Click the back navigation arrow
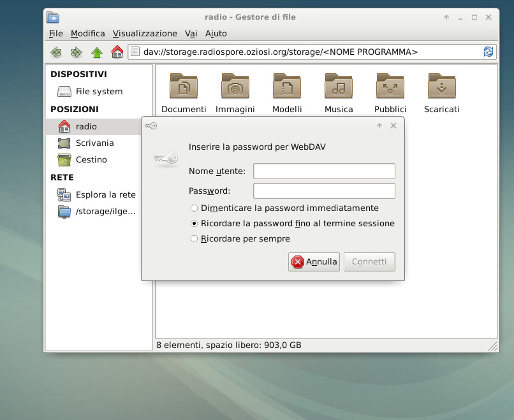The height and width of the screenshot is (420, 514). pyautogui.click(x=56, y=52)
